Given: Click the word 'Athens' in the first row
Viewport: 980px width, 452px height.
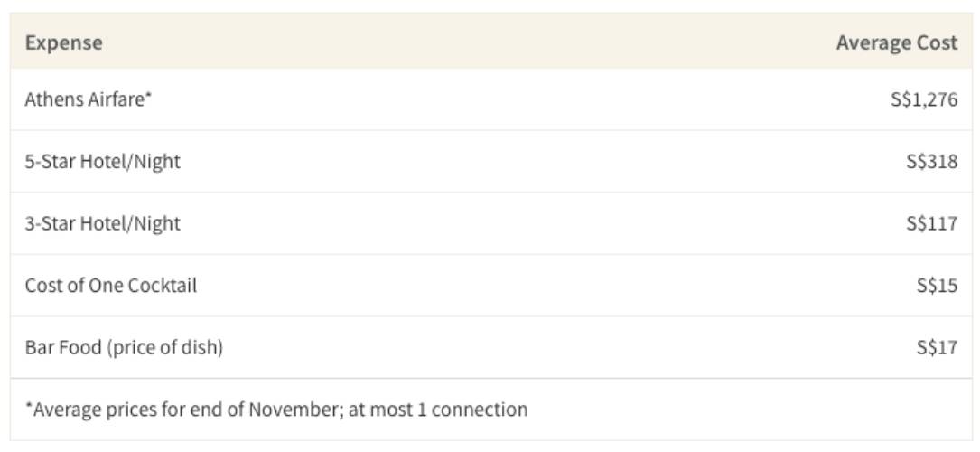Looking at the screenshot, I should coord(54,99).
